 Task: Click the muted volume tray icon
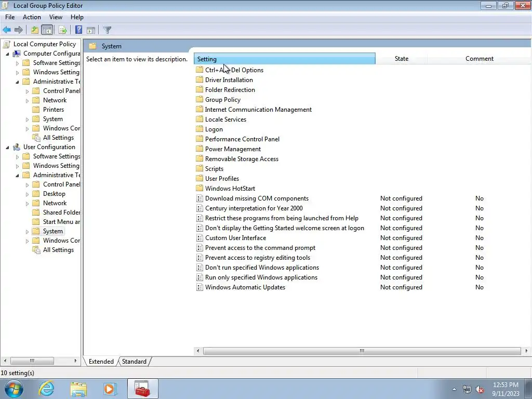[480, 390]
